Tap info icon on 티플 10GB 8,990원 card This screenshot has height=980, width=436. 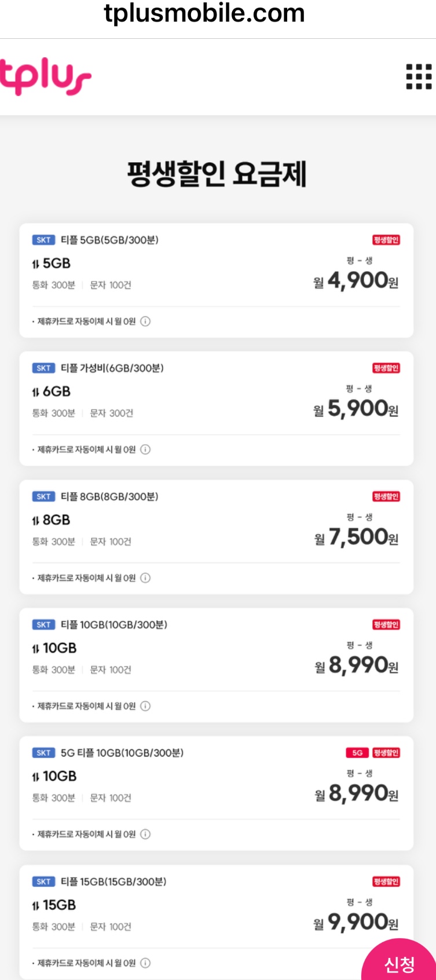pyautogui.click(x=146, y=706)
